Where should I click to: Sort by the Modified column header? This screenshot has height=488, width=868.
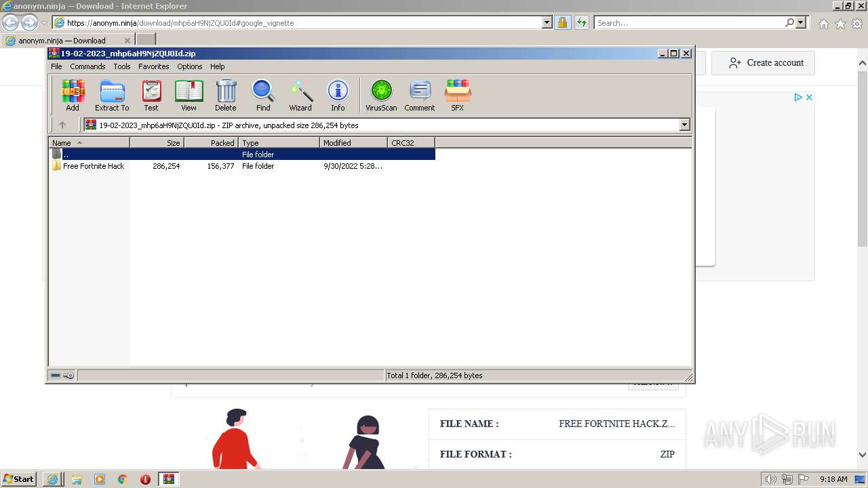point(353,142)
